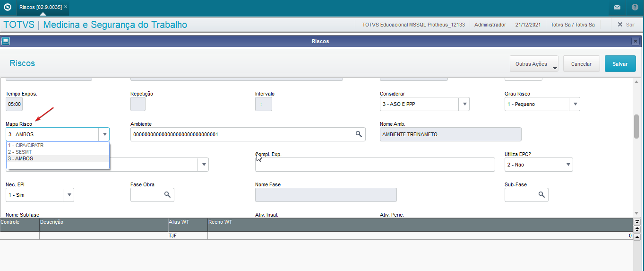Click the Sair exit button
644x271 pixels.
pyautogui.click(x=626, y=25)
